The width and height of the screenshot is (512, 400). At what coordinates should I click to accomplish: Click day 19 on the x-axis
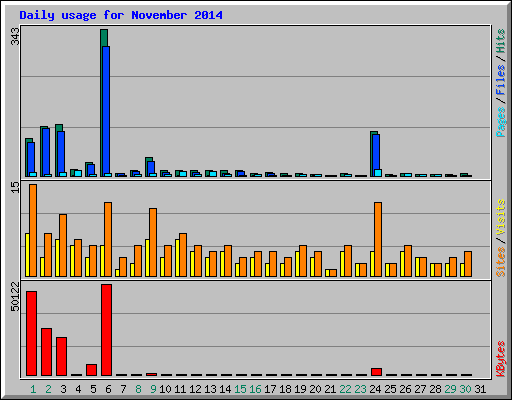300,389
